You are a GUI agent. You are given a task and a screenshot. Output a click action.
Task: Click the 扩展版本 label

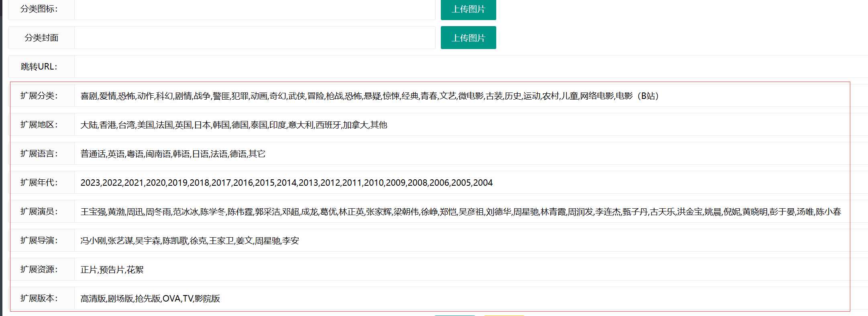pos(39,298)
